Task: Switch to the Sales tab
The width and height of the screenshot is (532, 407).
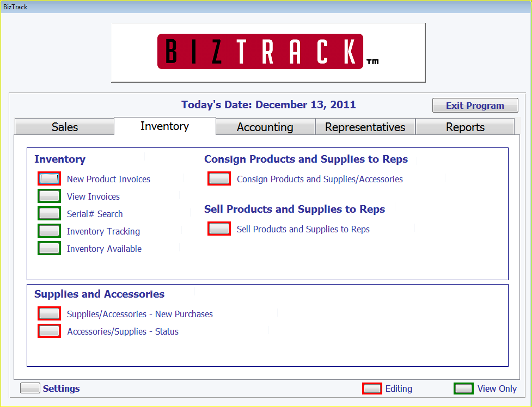Action: pos(64,127)
